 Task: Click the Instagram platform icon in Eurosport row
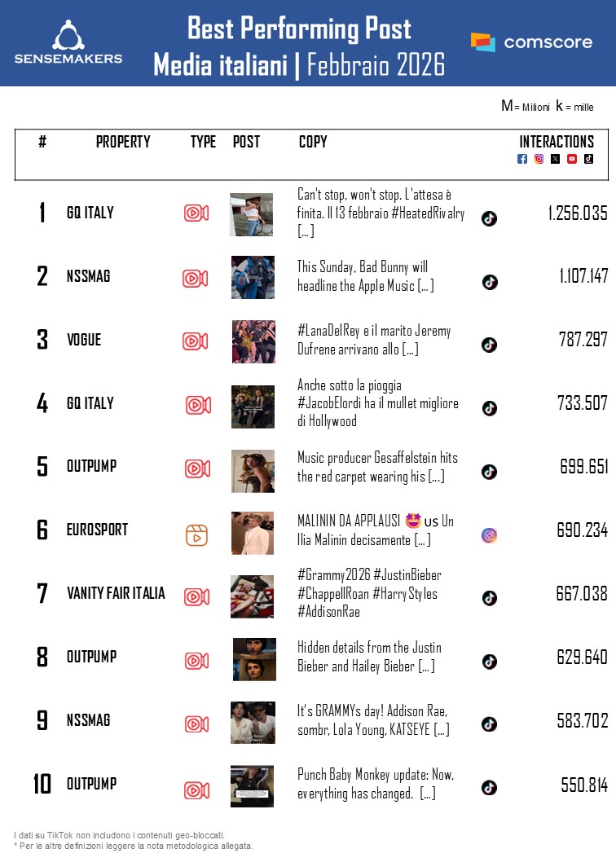pos(489,535)
